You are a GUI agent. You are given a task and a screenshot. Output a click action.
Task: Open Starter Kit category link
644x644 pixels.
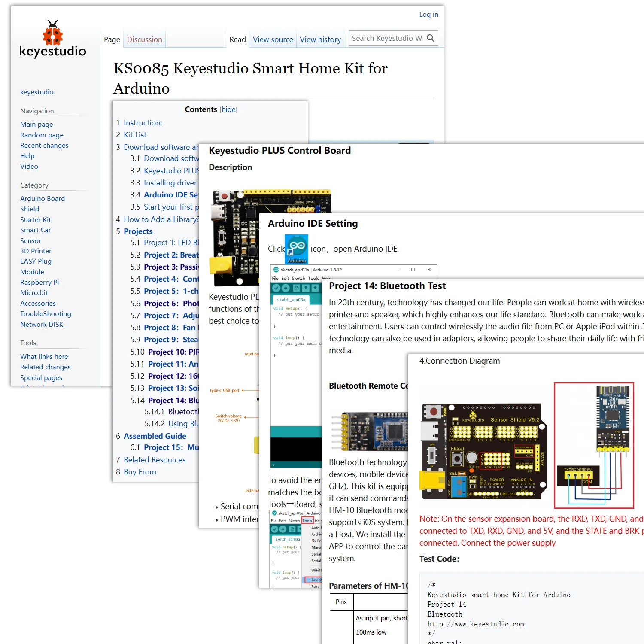click(35, 219)
